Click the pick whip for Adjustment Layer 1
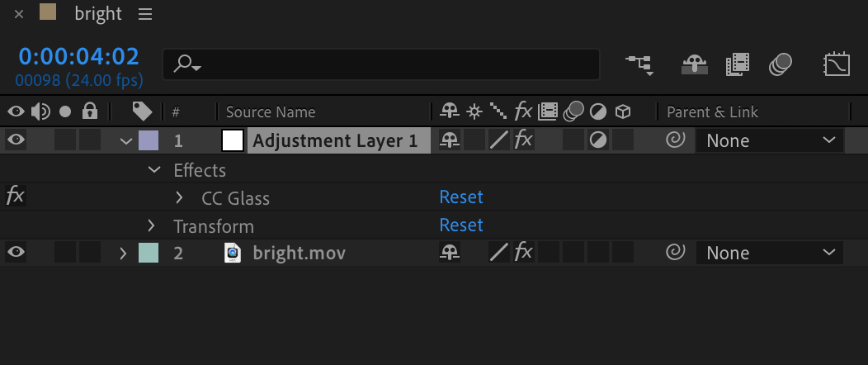The image size is (868, 365). [x=676, y=140]
